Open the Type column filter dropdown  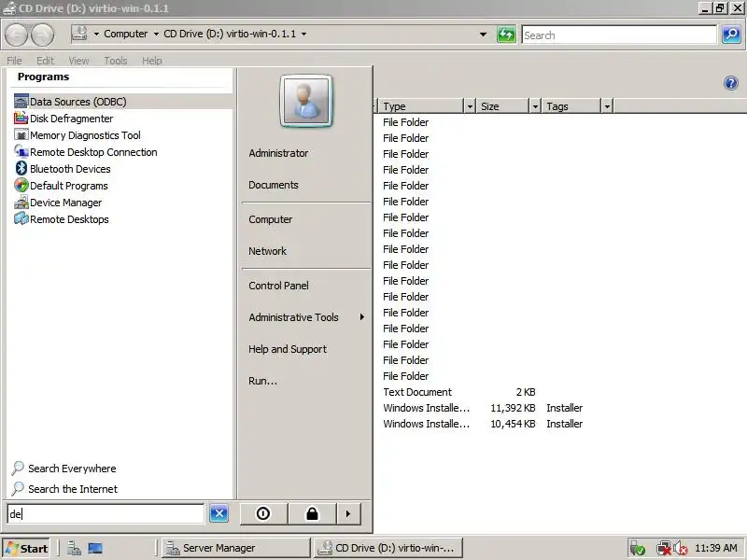pos(470,105)
